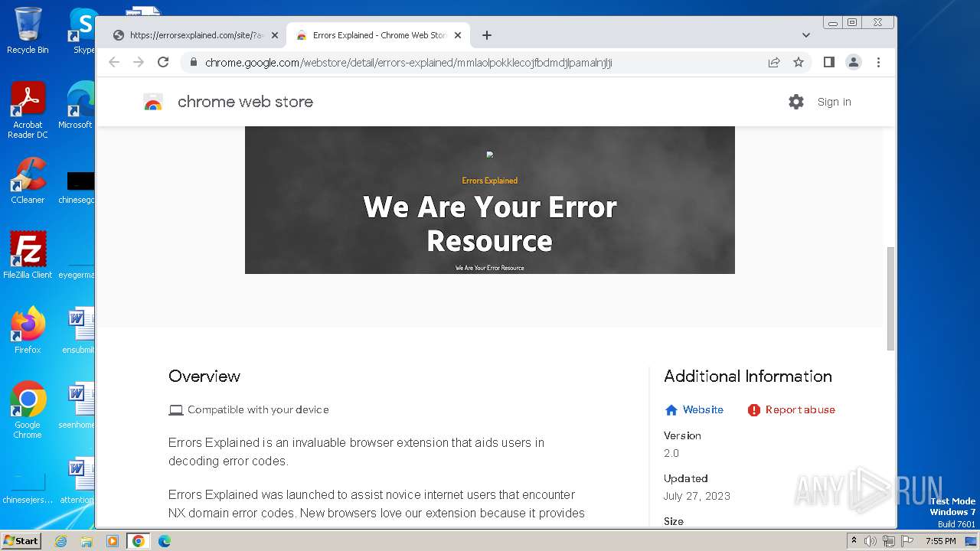Open the Skype desktop shortcut

pyautogui.click(x=83, y=31)
